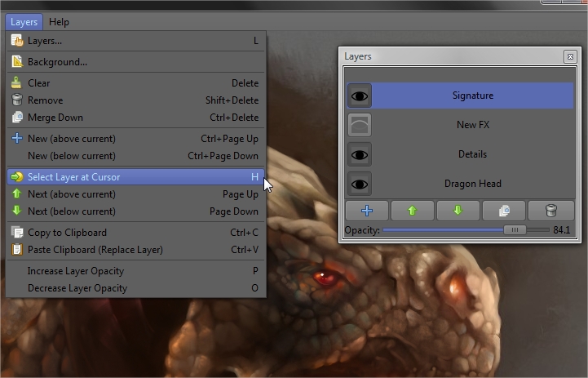Add a new layer with plus button
The height and width of the screenshot is (378, 588).
[367, 211]
